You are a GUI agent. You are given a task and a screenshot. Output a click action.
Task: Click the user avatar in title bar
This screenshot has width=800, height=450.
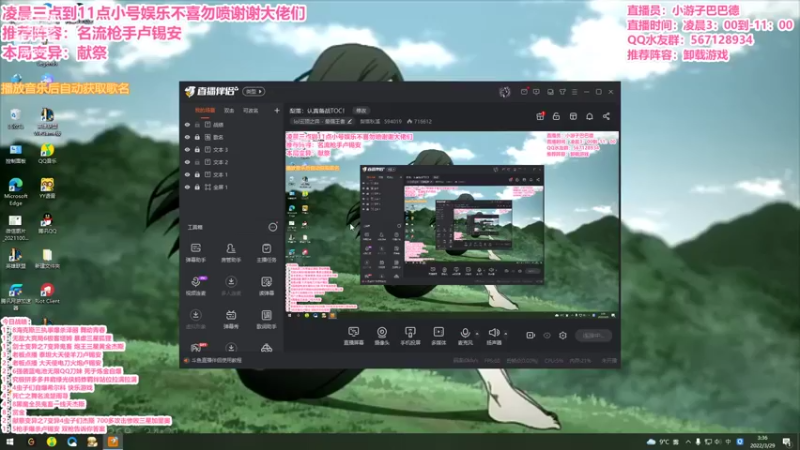[505, 92]
